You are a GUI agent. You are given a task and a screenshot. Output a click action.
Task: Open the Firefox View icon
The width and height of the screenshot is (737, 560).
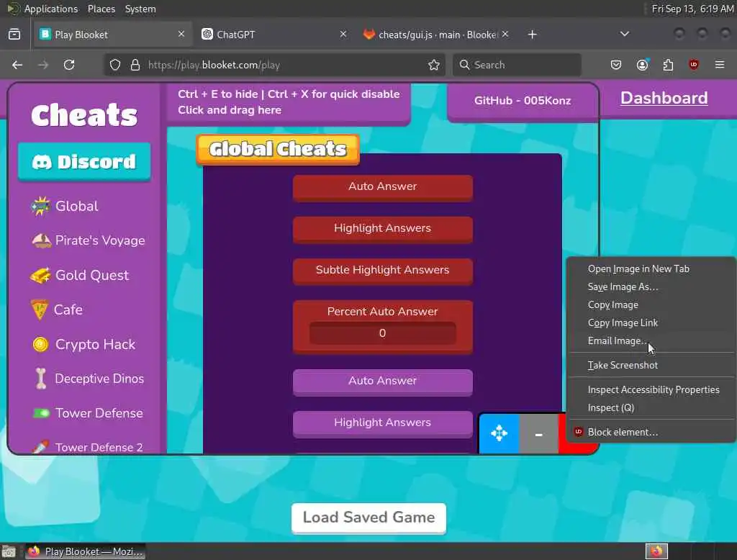(14, 35)
